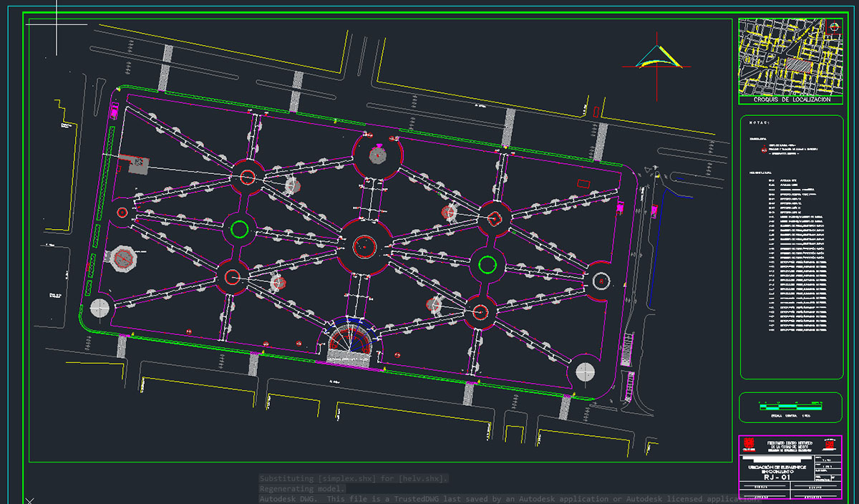Select the gray circle at the park's bottom-right corner

click(585, 372)
